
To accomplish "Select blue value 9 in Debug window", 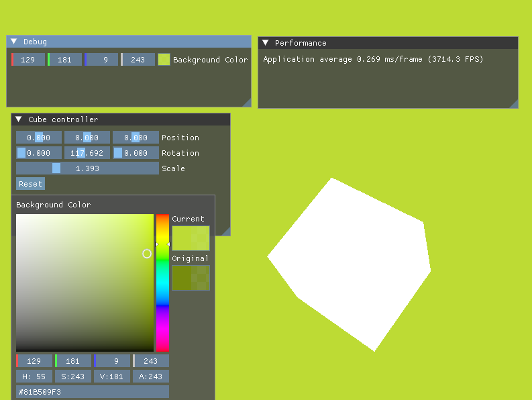I will point(101,60).
